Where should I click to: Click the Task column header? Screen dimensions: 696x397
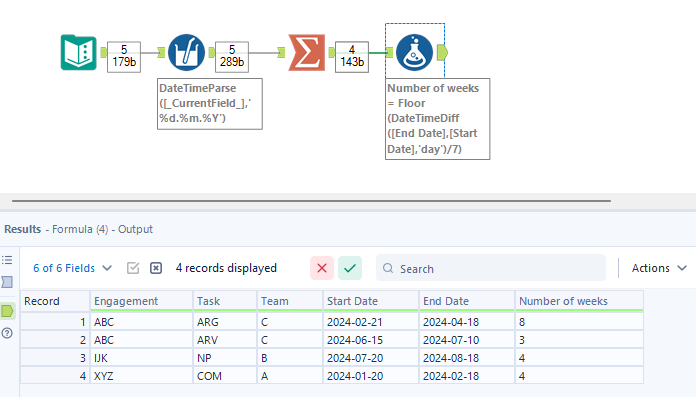click(x=225, y=301)
